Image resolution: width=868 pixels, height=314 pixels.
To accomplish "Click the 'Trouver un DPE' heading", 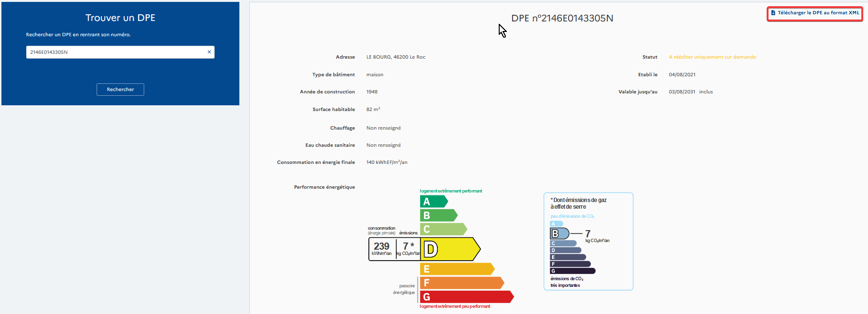I will click(120, 18).
